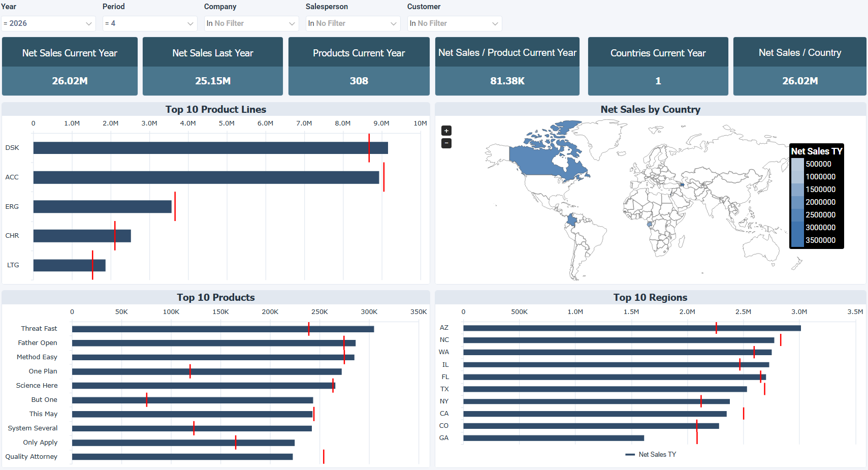Select the CA region bar
The width and height of the screenshot is (868, 470).
pos(595,414)
